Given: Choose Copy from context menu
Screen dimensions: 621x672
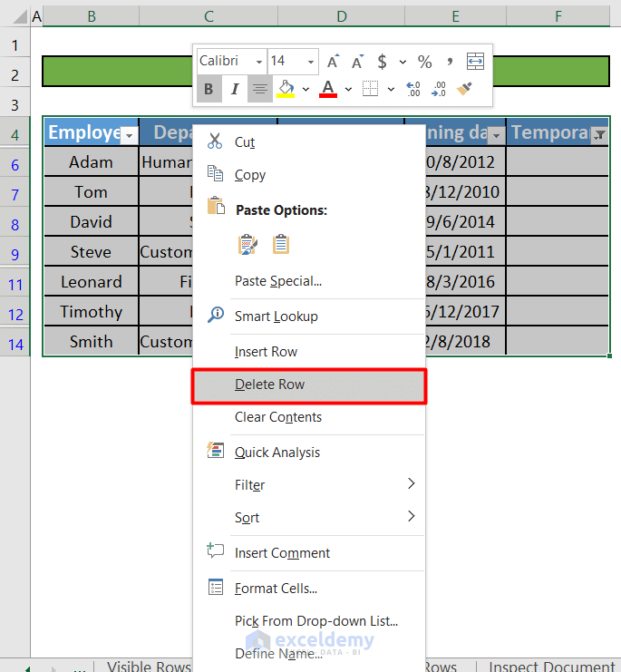Looking at the screenshot, I should point(309,174).
